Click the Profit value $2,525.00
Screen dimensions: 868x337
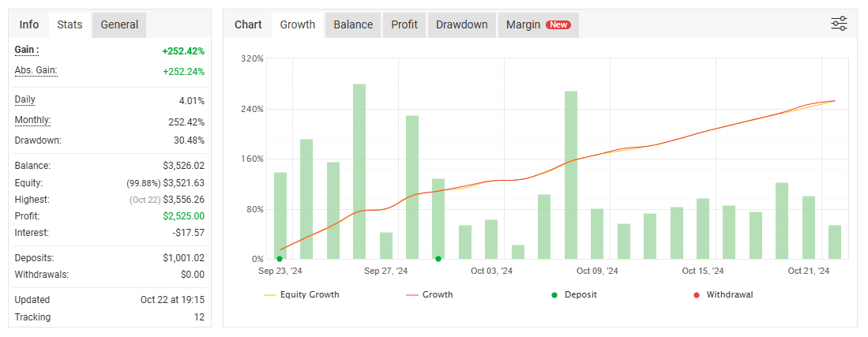(x=184, y=215)
